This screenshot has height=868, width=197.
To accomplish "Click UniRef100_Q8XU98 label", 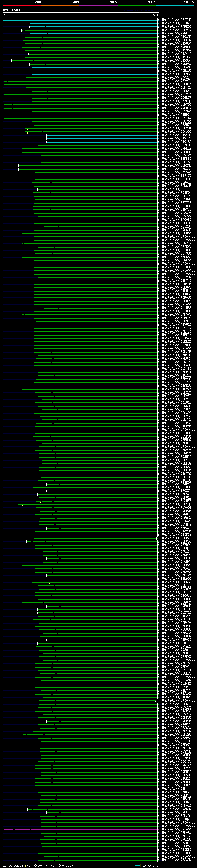I will pos(177,199).
